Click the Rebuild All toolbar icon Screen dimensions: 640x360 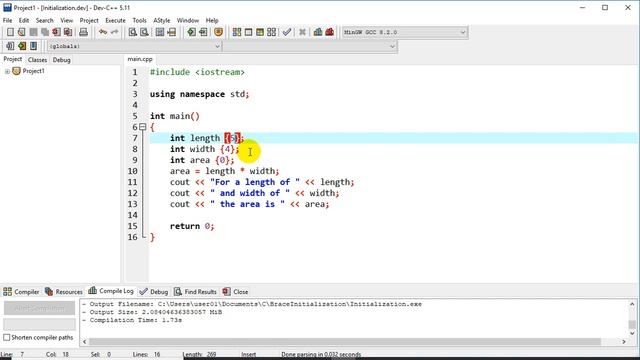271,32
